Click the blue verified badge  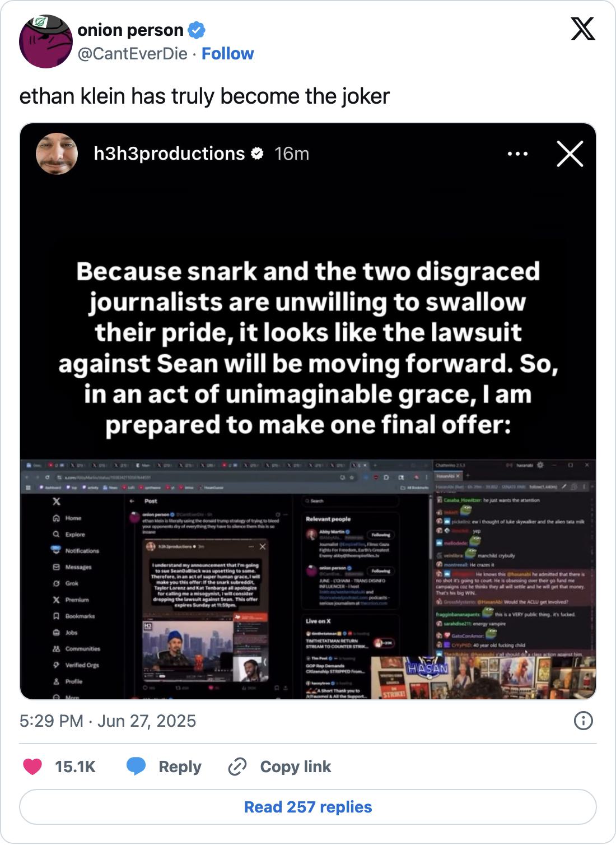coord(197,30)
